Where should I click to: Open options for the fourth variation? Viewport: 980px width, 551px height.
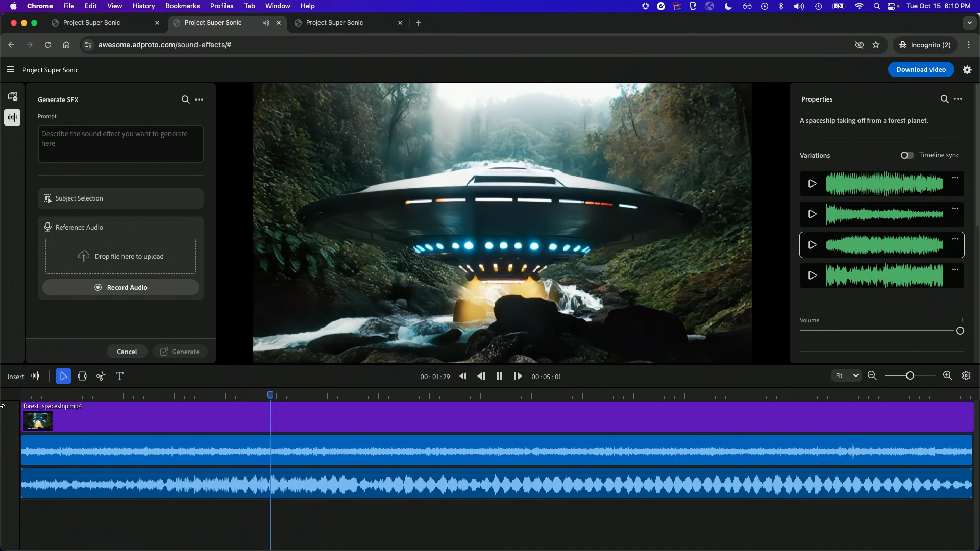click(x=955, y=269)
